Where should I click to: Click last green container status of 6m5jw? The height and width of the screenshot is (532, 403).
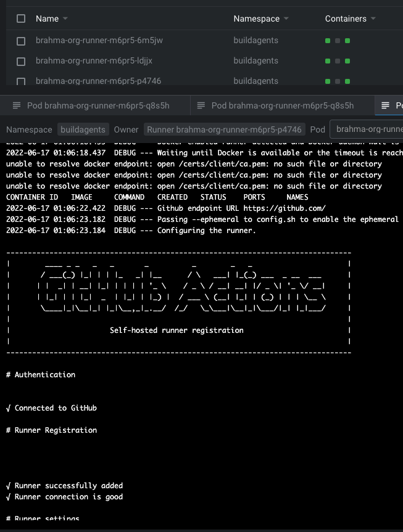point(347,41)
